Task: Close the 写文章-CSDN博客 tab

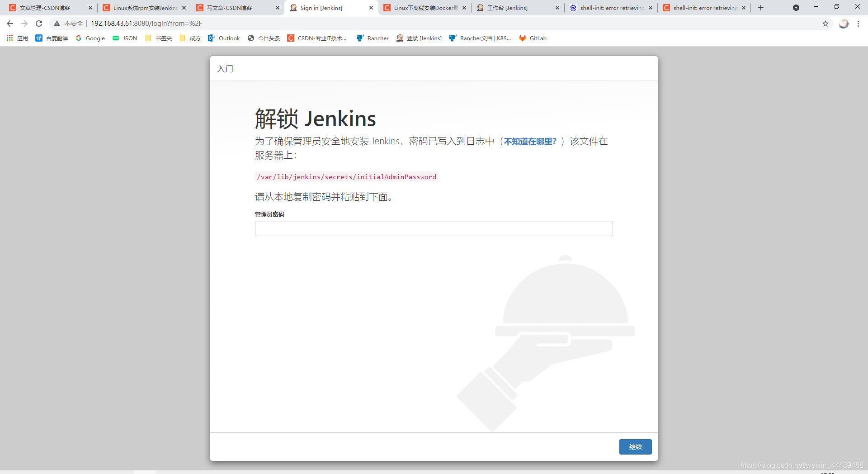Action: tap(278, 8)
